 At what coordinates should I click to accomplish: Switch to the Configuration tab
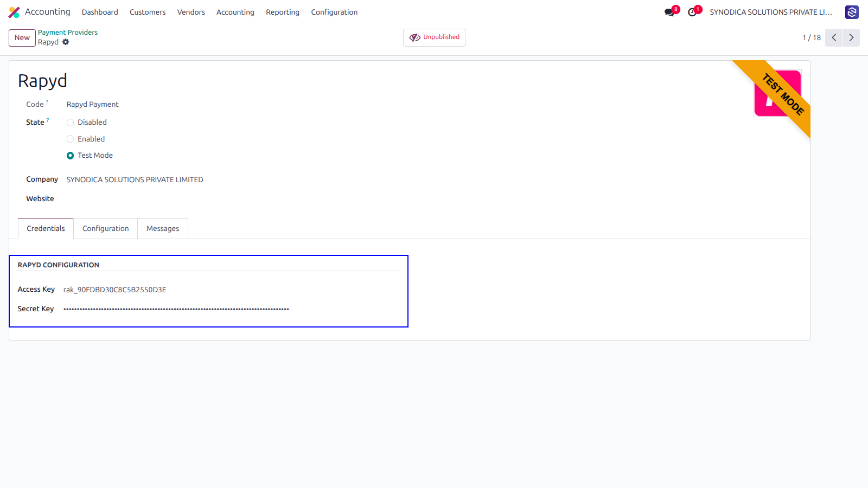pyautogui.click(x=106, y=228)
